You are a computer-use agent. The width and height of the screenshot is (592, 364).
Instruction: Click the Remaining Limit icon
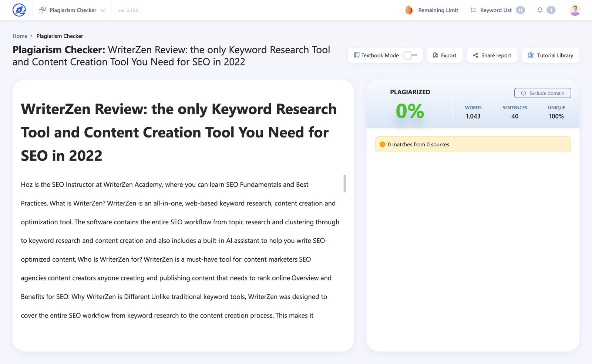(409, 10)
